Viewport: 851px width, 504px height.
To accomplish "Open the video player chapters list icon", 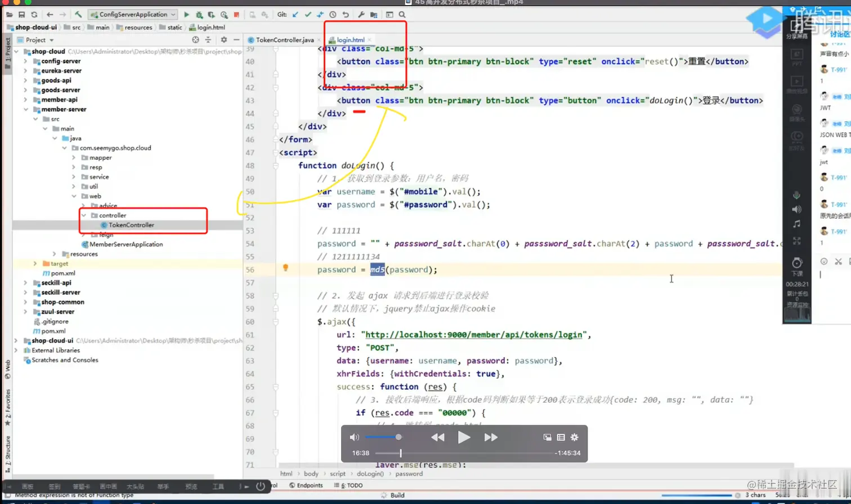I will [561, 437].
